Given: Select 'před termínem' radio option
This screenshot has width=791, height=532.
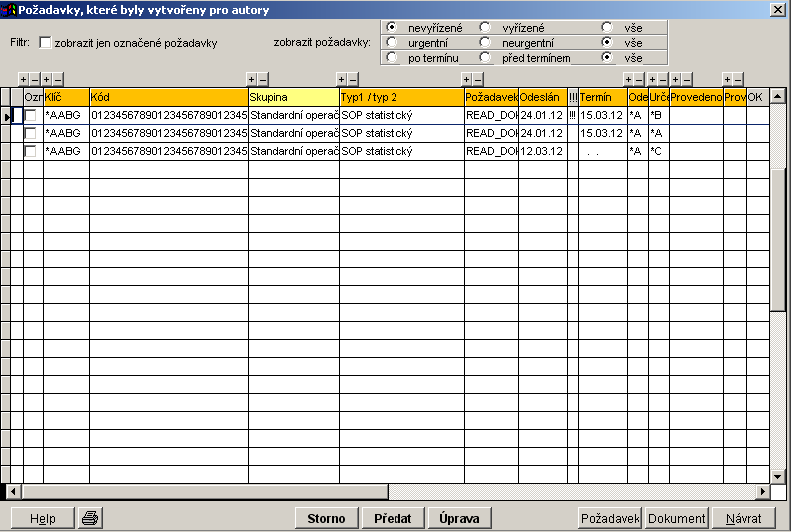Looking at the screenshot, I should (485, 57).
